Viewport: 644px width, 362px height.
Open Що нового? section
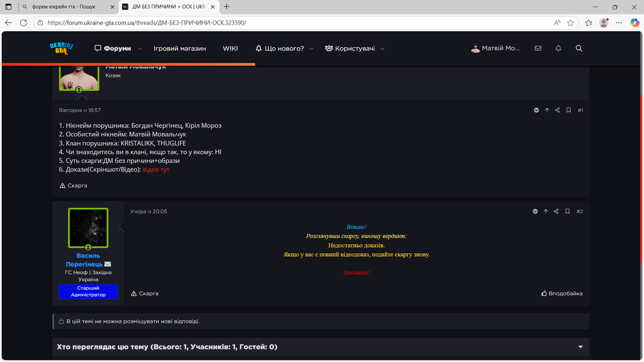click(280, 49)
